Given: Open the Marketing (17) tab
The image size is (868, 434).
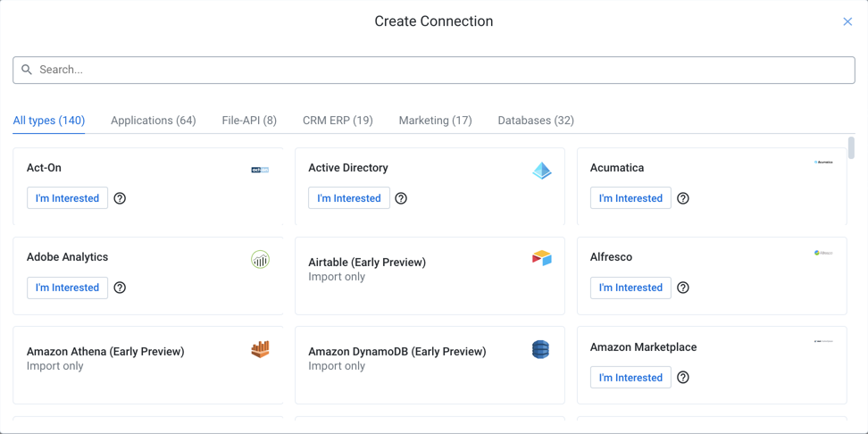Looking at the screenshot, I should coord(435,121).
